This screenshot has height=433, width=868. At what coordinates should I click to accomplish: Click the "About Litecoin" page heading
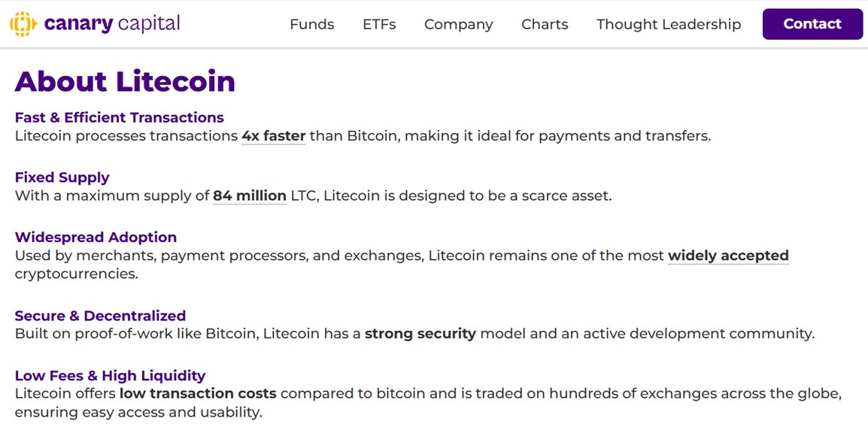tap(125, 81)
